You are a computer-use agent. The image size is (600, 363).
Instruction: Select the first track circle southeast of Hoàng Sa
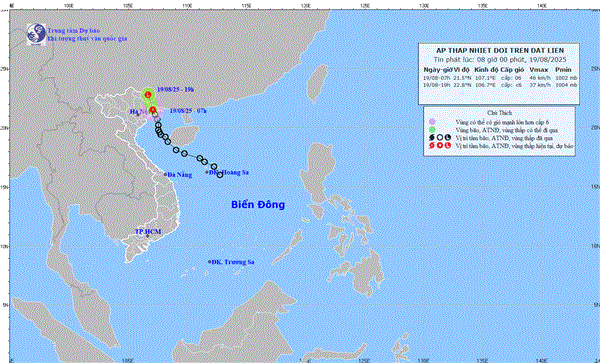220,175
